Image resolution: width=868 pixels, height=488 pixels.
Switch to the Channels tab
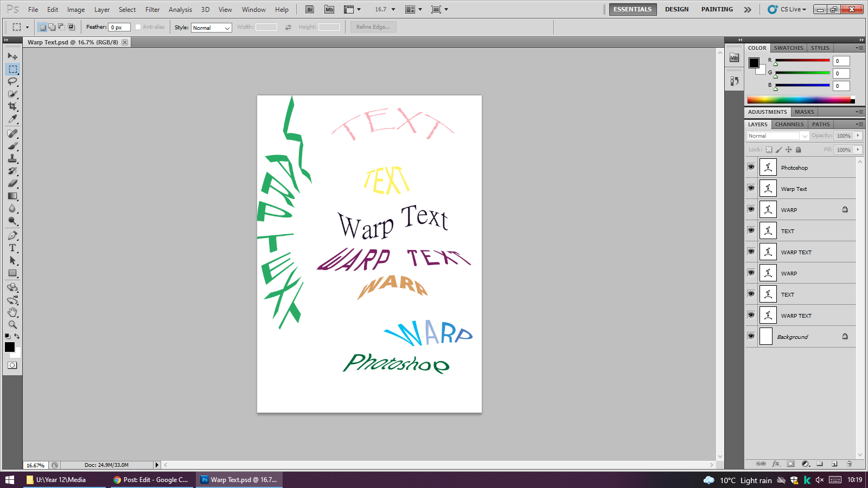[x=789, y=124]
